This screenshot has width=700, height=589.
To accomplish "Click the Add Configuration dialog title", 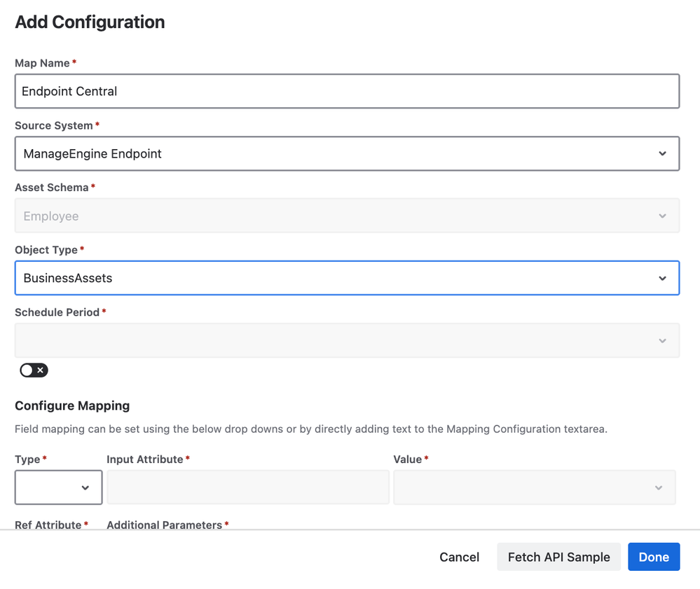I will pos(90,22).
